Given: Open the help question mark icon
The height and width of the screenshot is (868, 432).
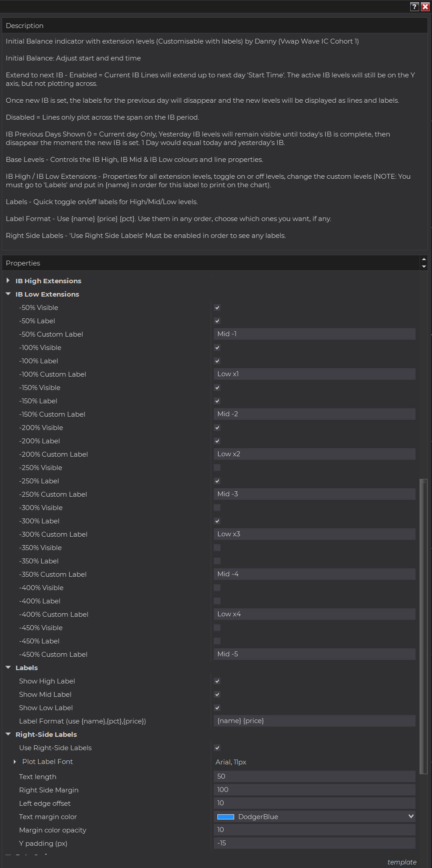Looking at the screenshot, I should [414, 7].
